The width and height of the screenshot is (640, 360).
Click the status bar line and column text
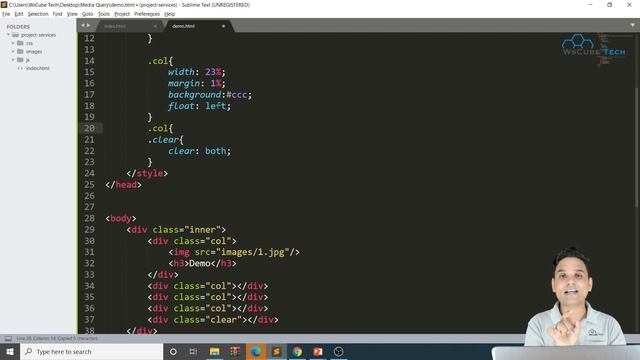(x=57, y=338)
